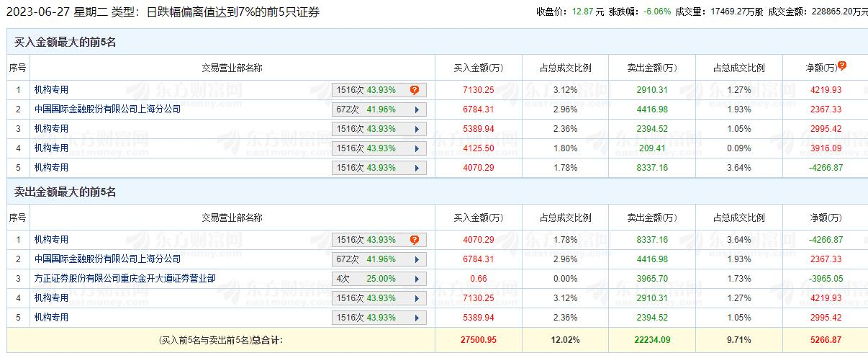Image resolution: width=868 pixels, height=358 pixels.
Task: Click the arrow icon on buy table row 3's 1516次 button
Action: (x=416, y=129)
